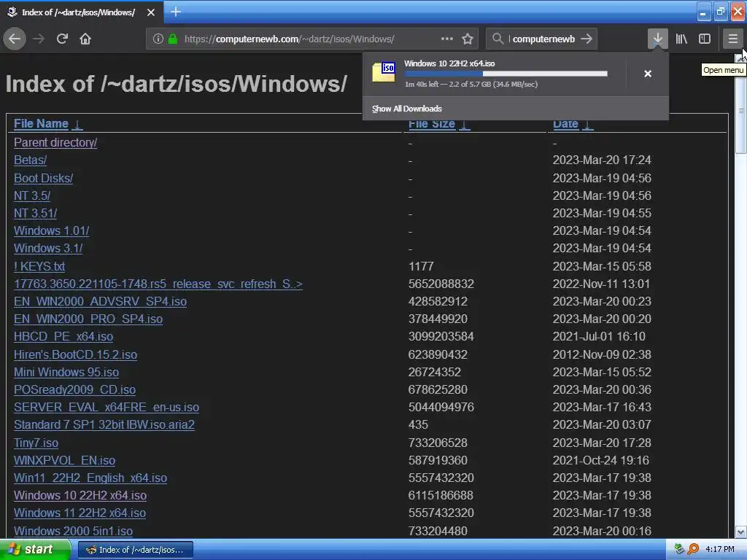Image resolution: width=747 pixels, height=560 pixels.
Task: Click the taskbar clock 4:17 PM
Action: [720, 550]
